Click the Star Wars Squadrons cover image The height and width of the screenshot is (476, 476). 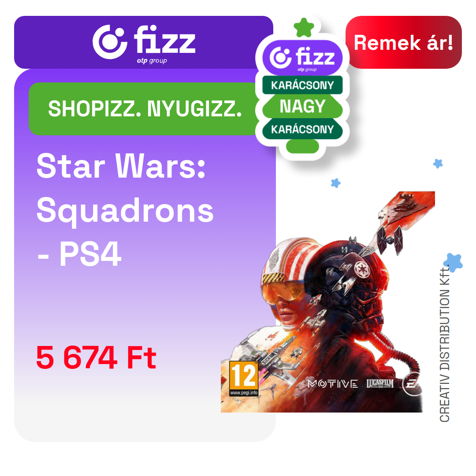[x=328, y=302]
